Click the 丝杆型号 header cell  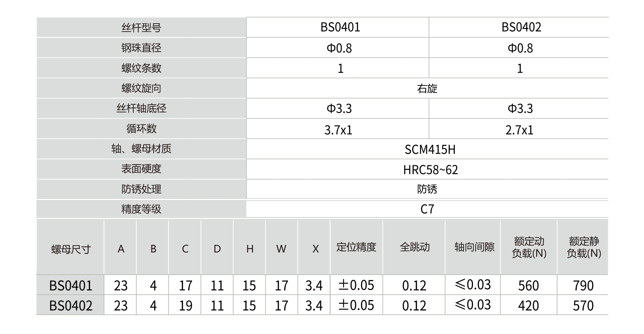pos(141,28)
